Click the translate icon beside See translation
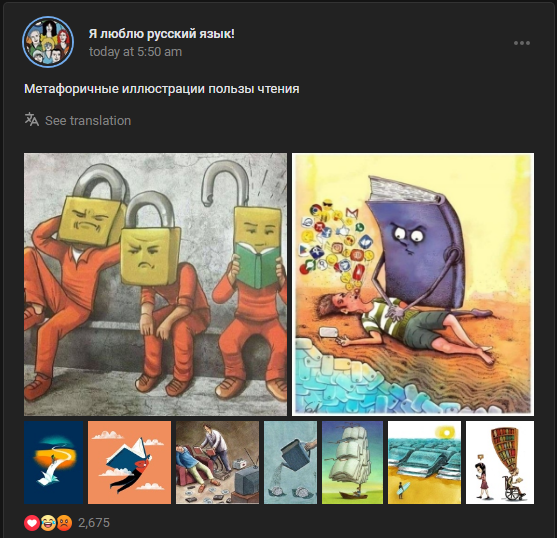Image resolution: width=557 pixels, height=538 pixels. click(x=32, y=120)
